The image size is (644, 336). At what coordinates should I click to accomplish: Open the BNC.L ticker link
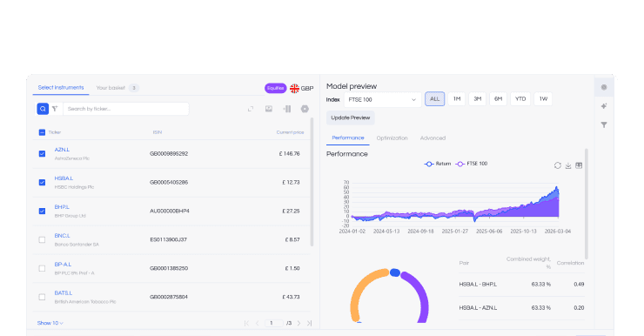tap(63, 236)
